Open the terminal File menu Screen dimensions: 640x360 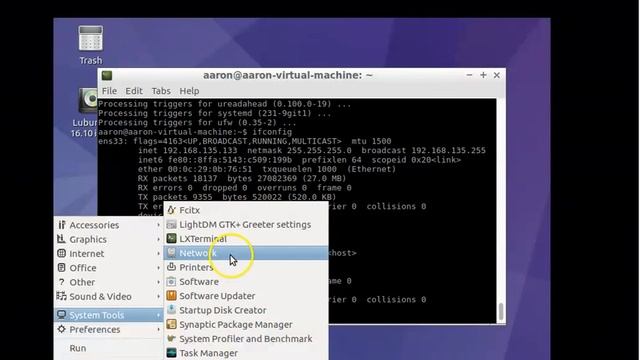click(109, 91)
